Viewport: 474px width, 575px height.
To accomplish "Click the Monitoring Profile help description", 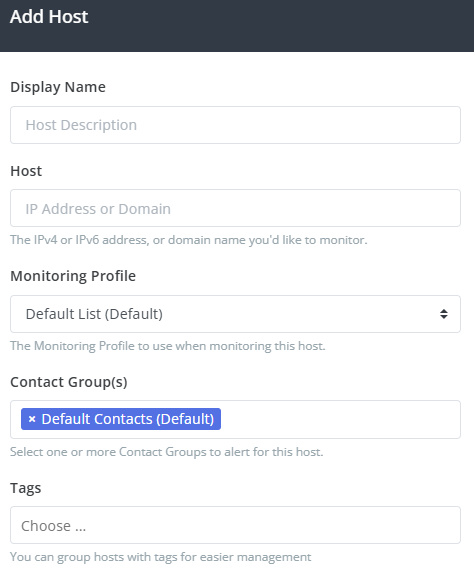I will 168,346.
